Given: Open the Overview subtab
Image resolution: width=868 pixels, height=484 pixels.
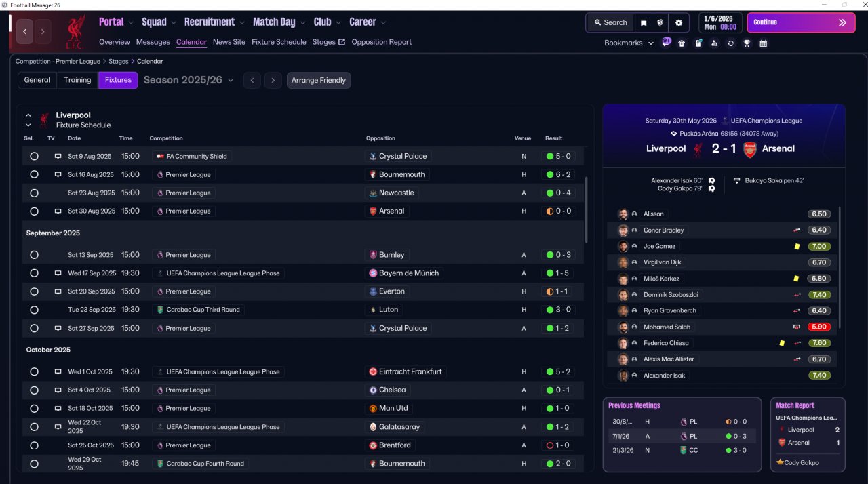Looking at the screenshot, I should click(114, 42).
